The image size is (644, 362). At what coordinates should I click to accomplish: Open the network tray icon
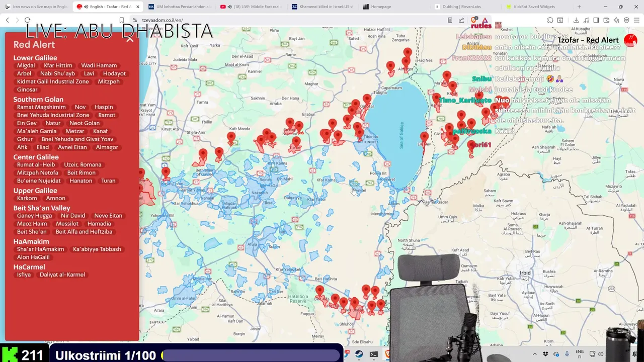pyautogui.click(x=592, y=354)
